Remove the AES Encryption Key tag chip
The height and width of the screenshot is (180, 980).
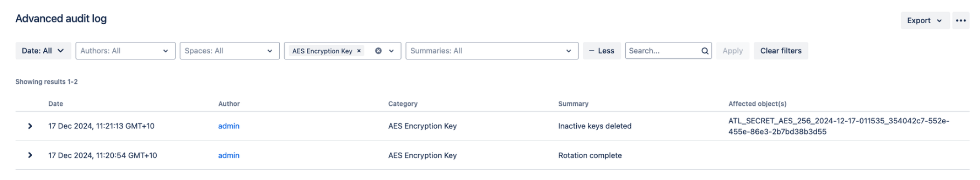point(359,51)
